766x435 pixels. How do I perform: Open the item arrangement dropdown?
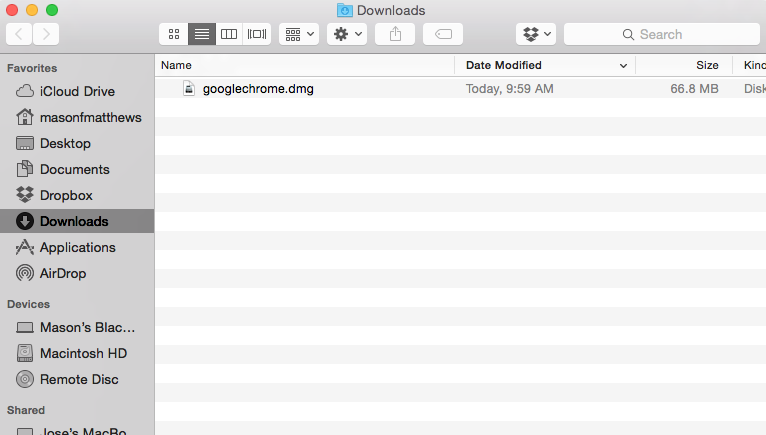pyautogui.click(x=299, y=34)
